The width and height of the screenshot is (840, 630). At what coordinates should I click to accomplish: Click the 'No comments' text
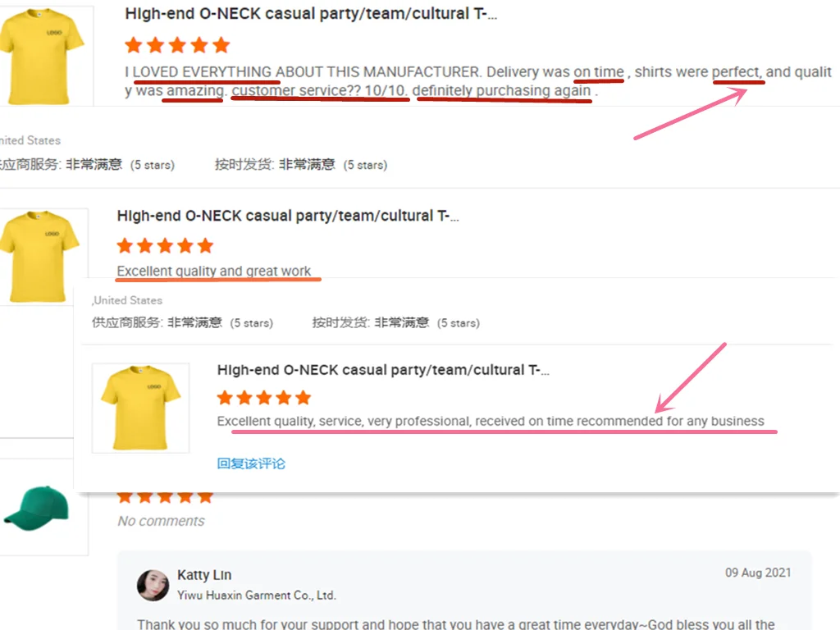pyautogui.click(x=161, y=521)
